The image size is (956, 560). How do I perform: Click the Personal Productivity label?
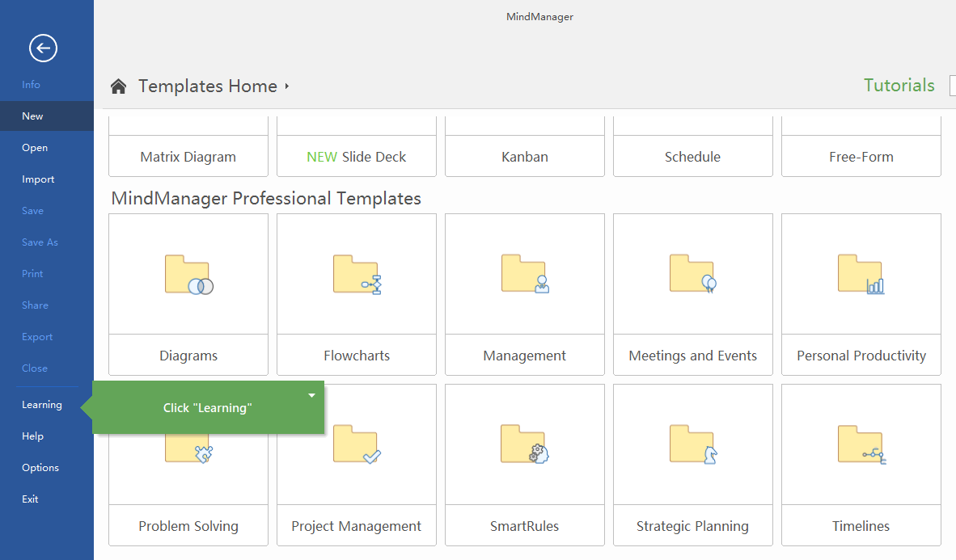tap(861, 356)
